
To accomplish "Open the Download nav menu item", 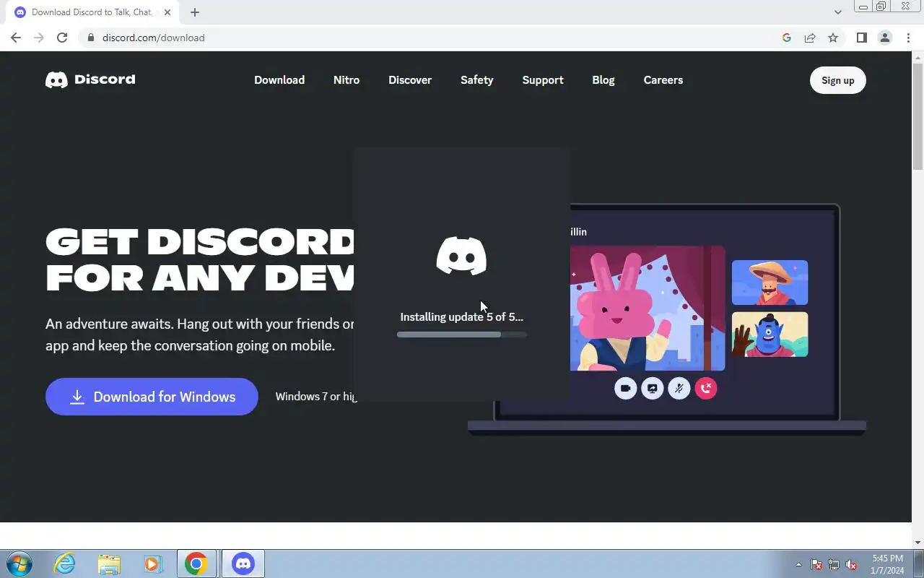I will click(x=279, y=80).
